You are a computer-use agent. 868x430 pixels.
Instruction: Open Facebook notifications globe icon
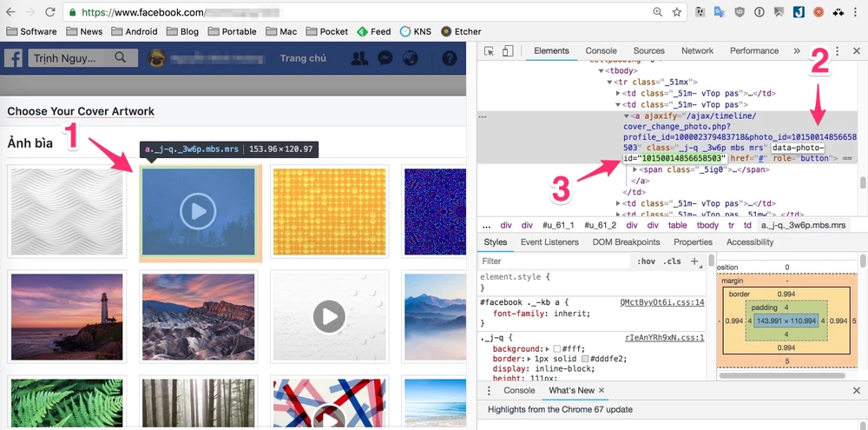point(410,58)
